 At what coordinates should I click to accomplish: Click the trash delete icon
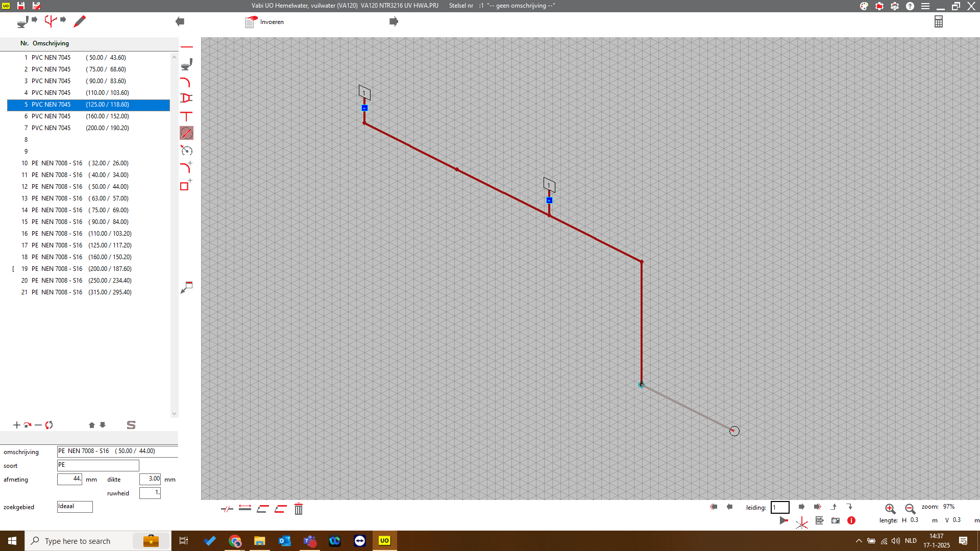[x=299, y=509]
